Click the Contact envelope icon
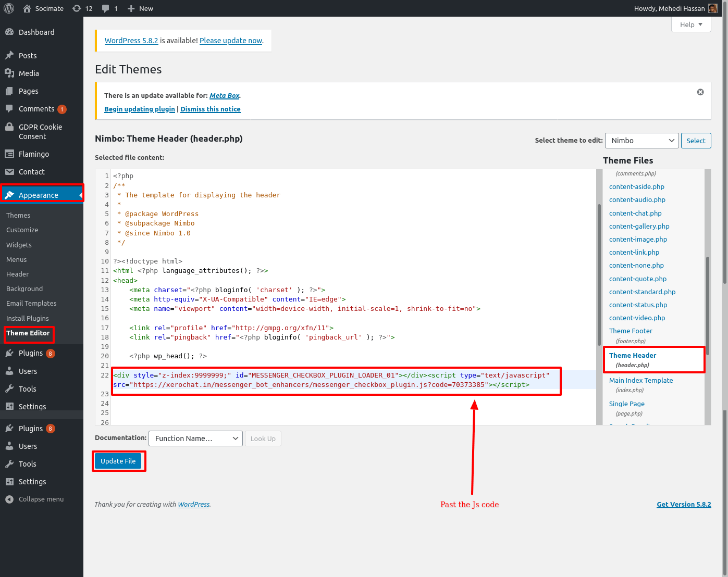The image size is (728, 577). click(x=9, y=171)
